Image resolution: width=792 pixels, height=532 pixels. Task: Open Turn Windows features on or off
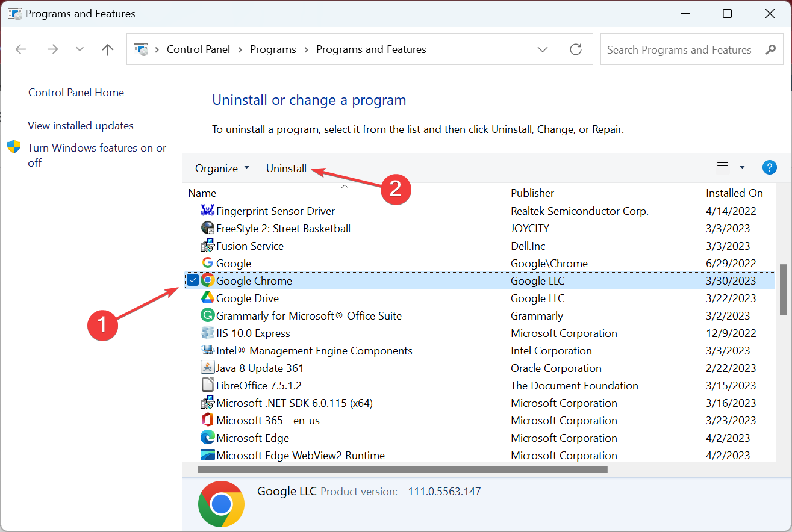pyautogui.click(x=97, y=155)
